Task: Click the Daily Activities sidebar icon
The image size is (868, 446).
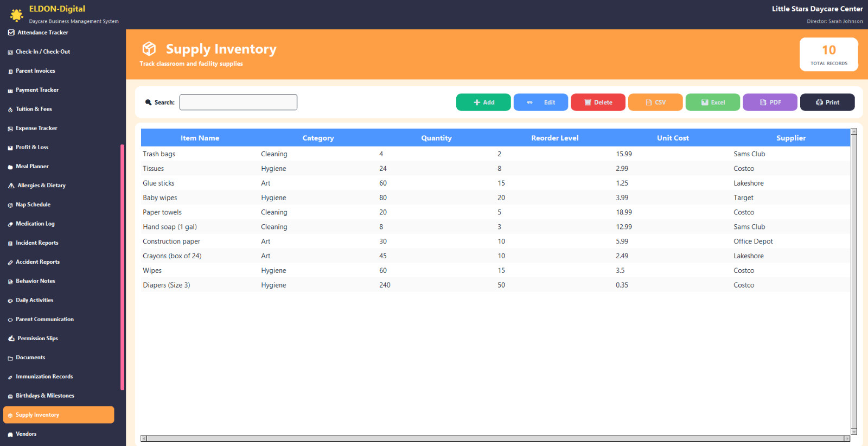Action: point(10,301)
